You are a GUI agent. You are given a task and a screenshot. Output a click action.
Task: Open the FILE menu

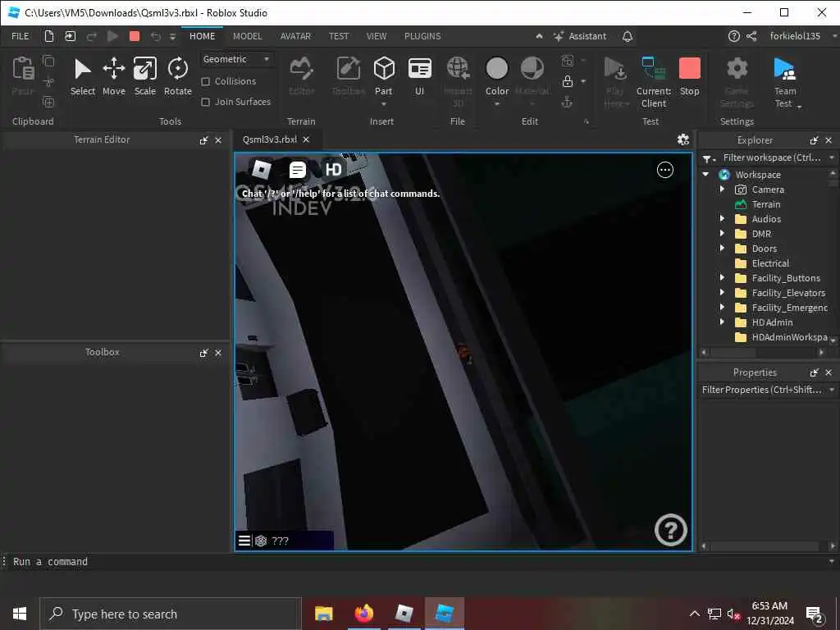(21, 36)
